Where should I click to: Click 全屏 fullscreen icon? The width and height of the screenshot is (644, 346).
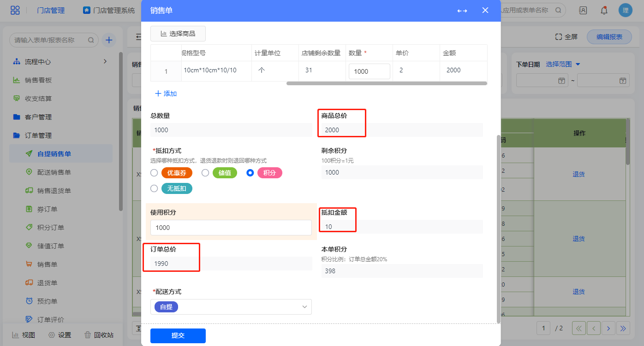(x=566, y=37)
